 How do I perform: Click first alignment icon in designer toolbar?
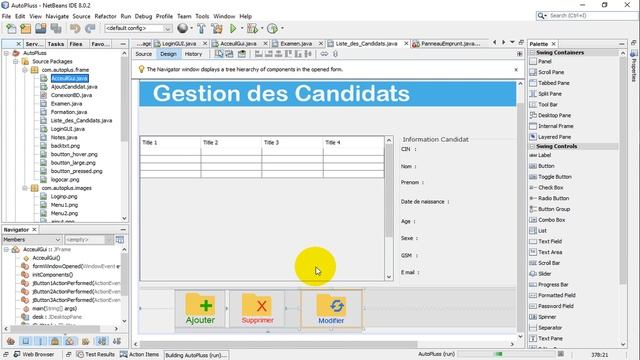tap(259, 54)
